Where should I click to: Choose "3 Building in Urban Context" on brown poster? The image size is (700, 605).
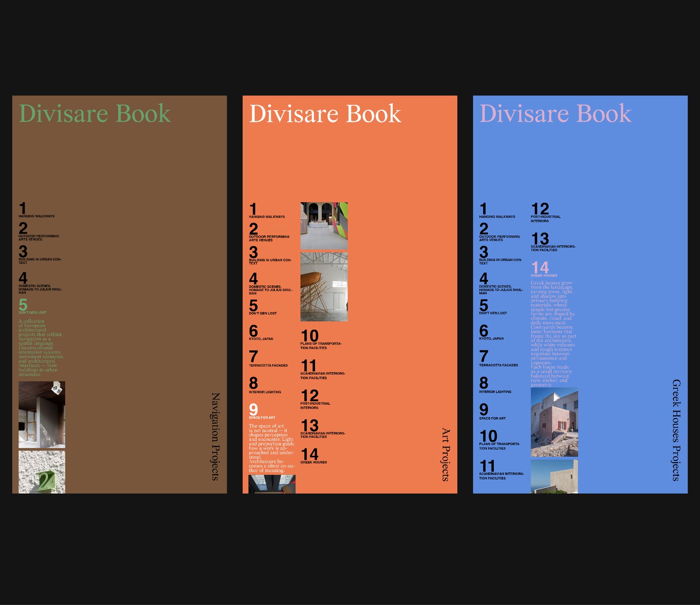coord(40,255)
